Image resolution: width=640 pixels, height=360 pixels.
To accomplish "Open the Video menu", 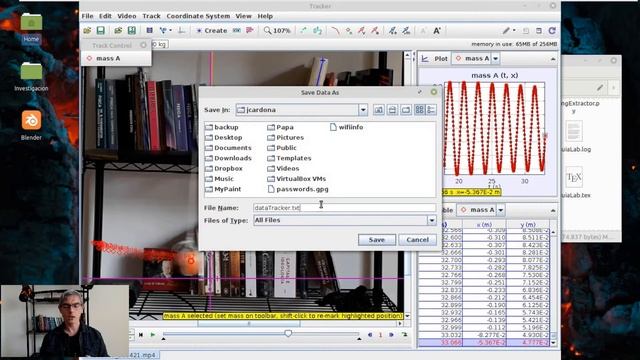I will click(127, 16).
